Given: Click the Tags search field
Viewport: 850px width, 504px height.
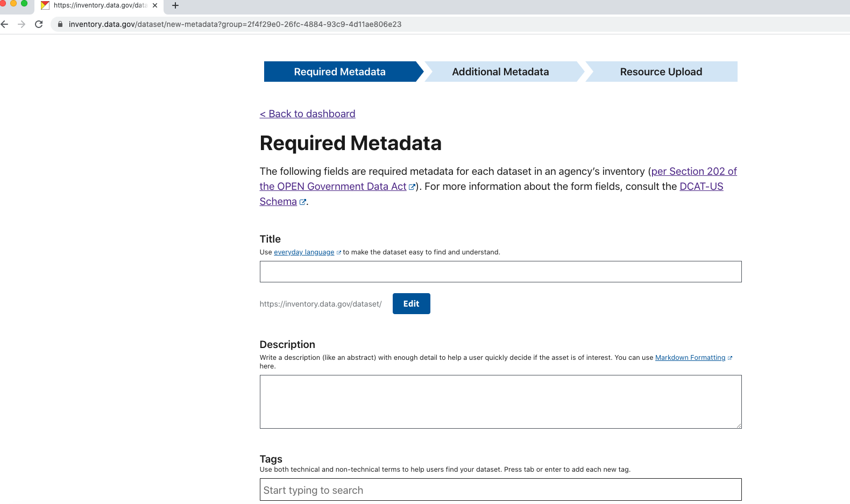Looking at the screenshot, I should pos(500,489).
